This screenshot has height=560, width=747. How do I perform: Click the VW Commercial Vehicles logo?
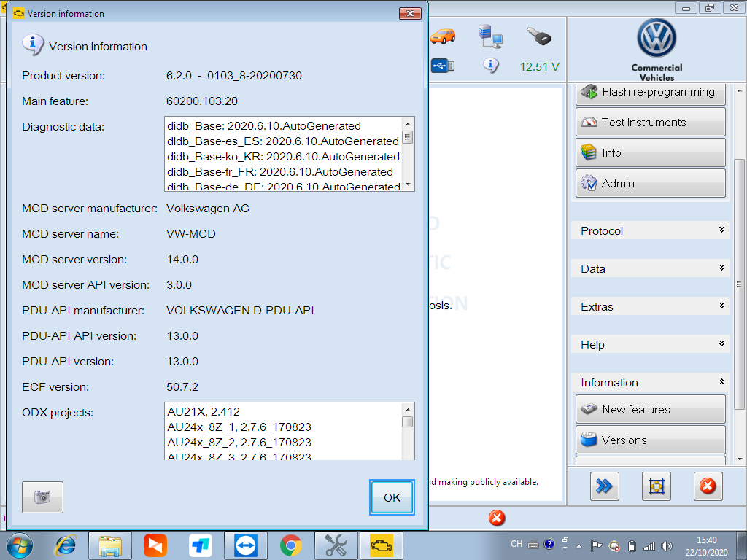[657, 50]
